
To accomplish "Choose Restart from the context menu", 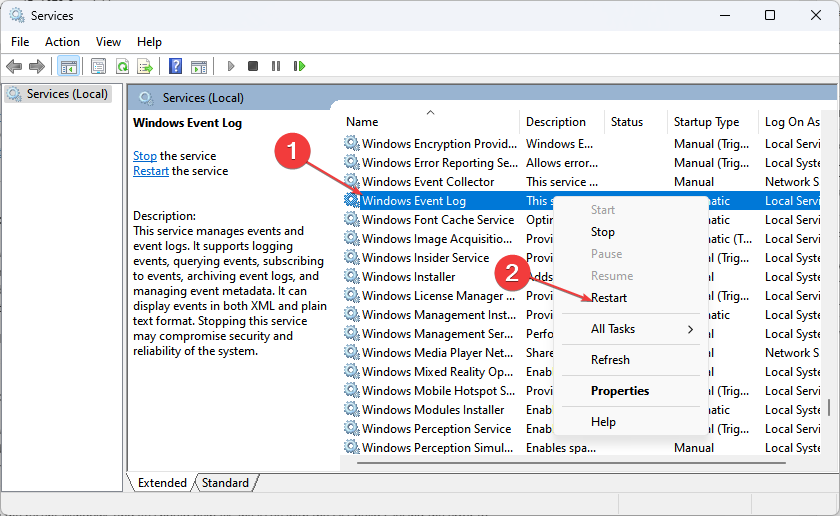I will (x=609, y=298).
